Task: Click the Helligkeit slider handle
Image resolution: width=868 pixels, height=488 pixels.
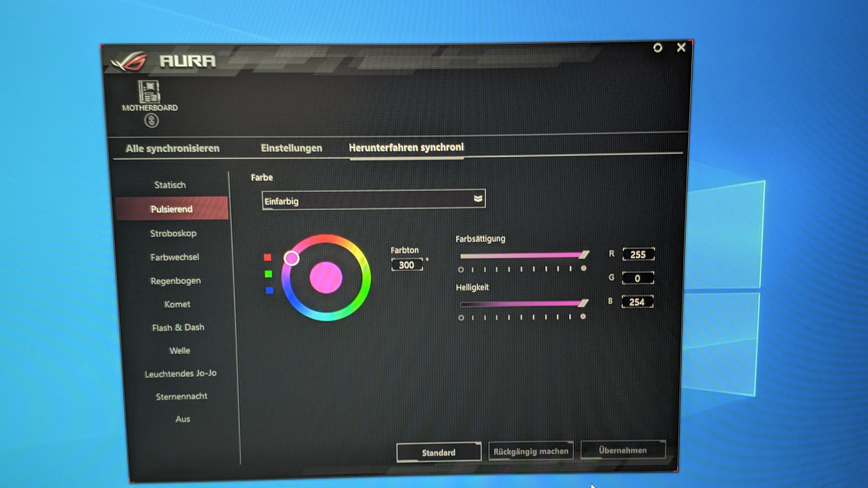Action: click(583, 303)
